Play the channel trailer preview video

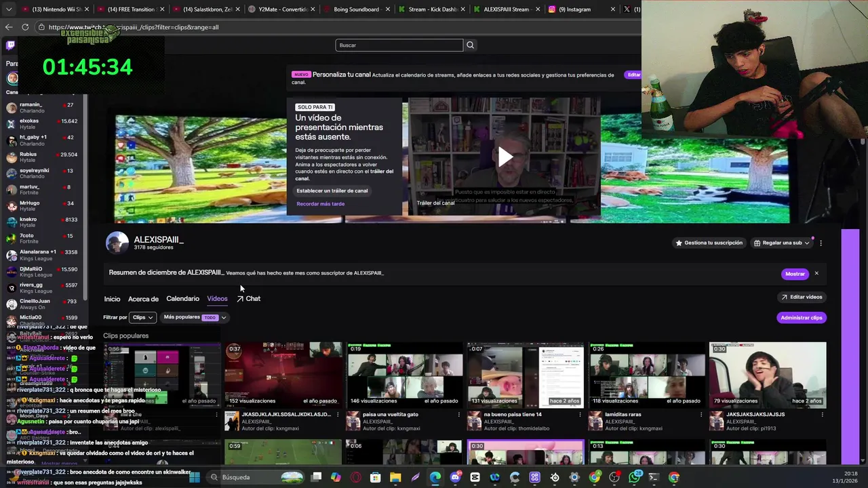(505, 157)
